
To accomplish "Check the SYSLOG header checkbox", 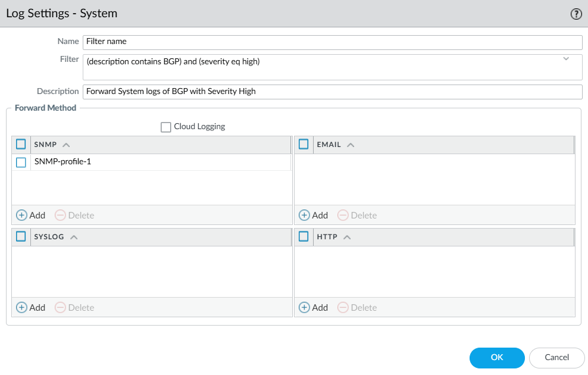I will (21, 236).
